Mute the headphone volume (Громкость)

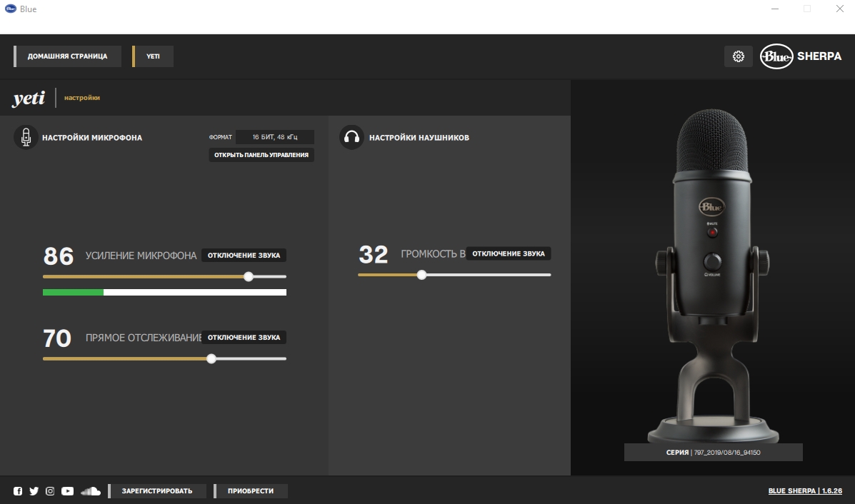[x=509, y=253]
